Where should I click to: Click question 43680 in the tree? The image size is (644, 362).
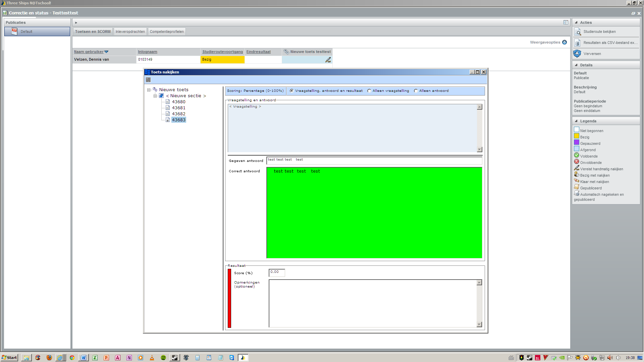click(179, 102)
